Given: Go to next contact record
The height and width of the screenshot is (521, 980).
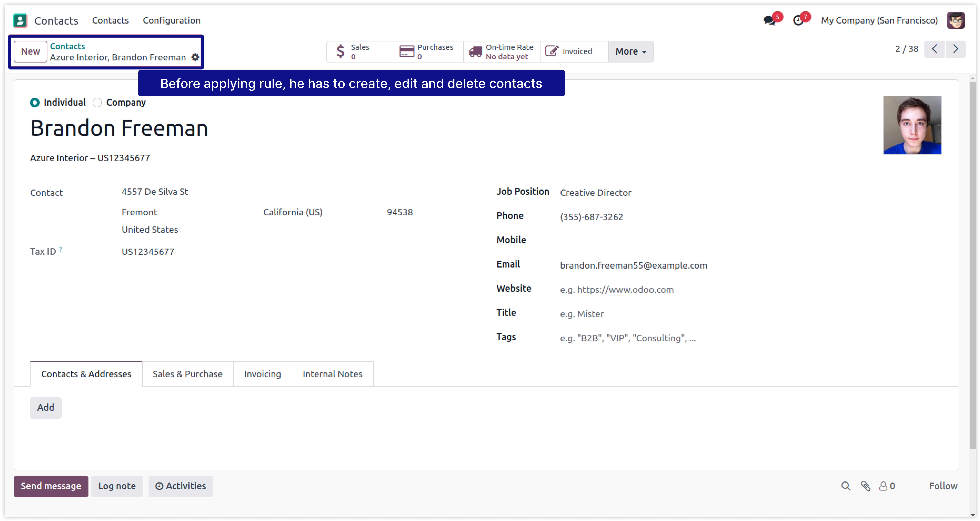Looking at the screenshot, I should coord(956,49).
